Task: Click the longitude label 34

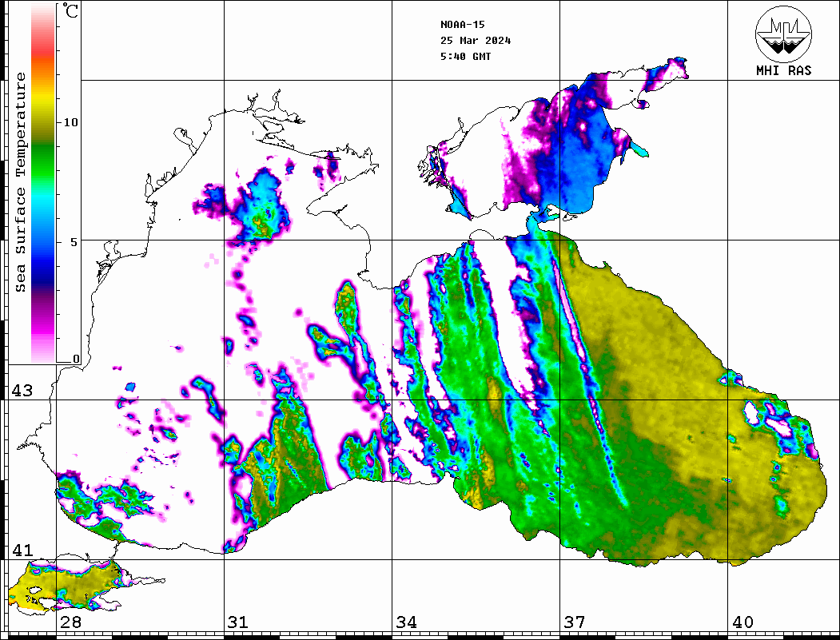Action: coord(406,622)
